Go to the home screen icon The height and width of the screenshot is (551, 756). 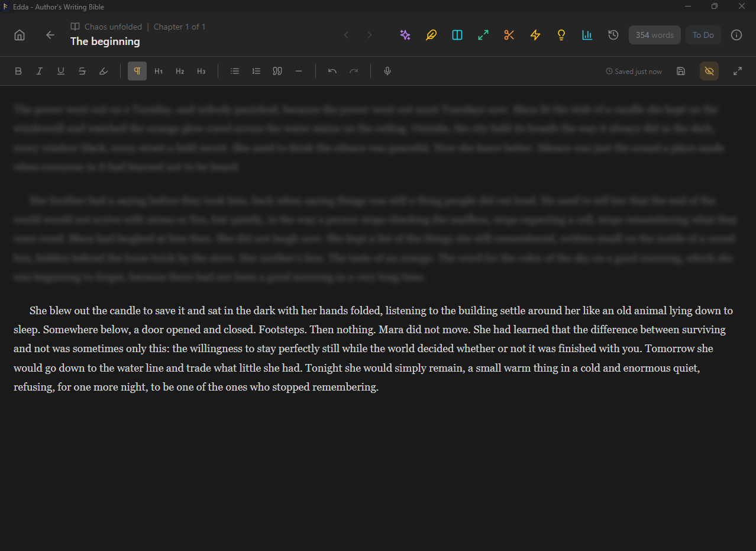tap(20, 35)
